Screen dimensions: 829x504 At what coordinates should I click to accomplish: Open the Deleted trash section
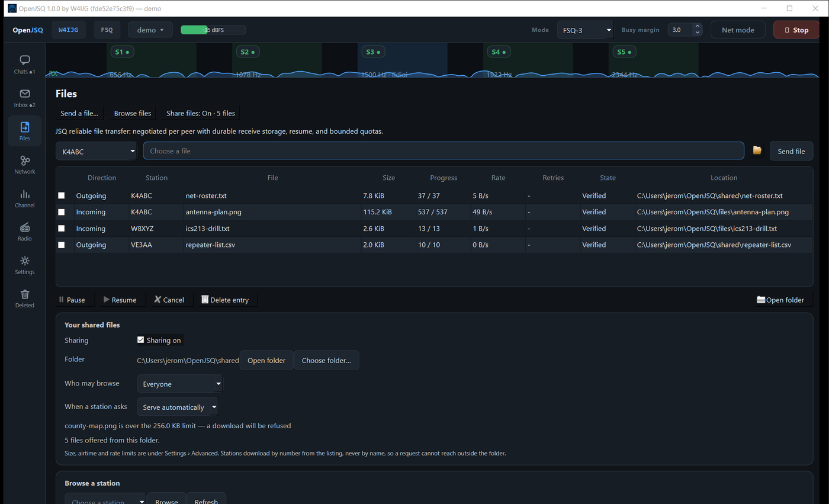[24, 298]
